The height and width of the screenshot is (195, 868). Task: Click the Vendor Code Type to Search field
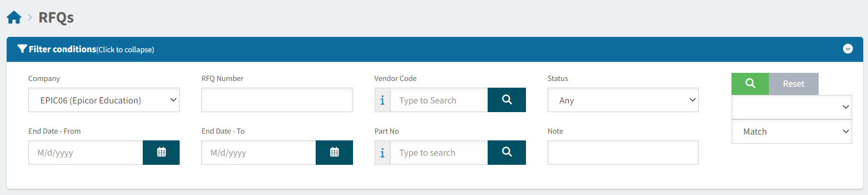[x=438, y=100]
